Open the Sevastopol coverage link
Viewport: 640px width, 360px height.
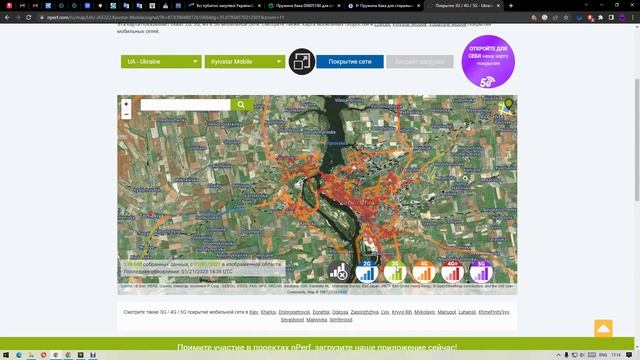pyautogui.click(x=292, y=320)
